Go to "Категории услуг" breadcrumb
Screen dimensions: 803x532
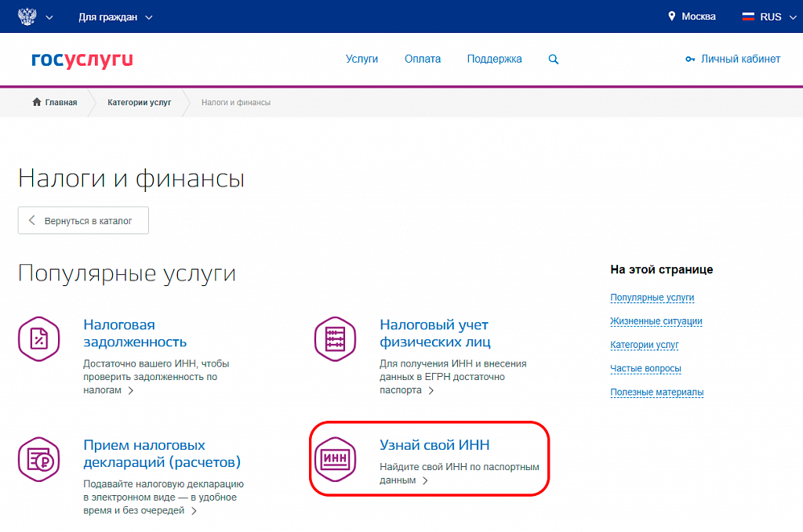coord(140,103)
